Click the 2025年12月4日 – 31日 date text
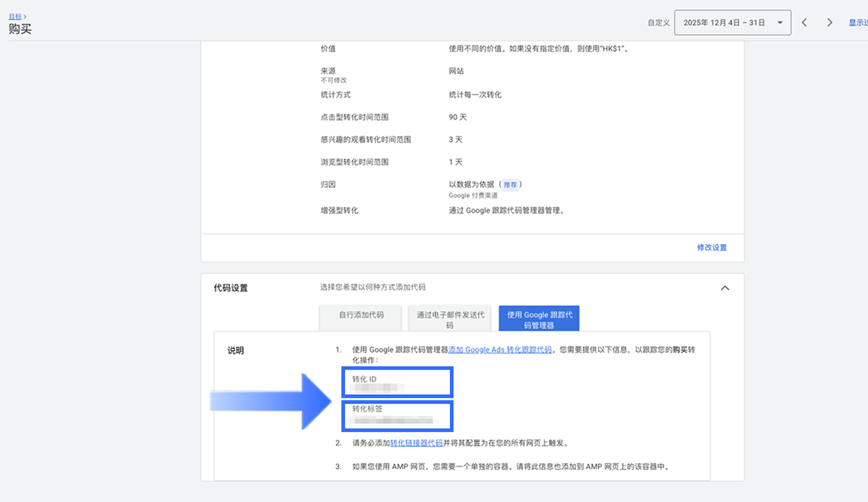 point(724,22)
